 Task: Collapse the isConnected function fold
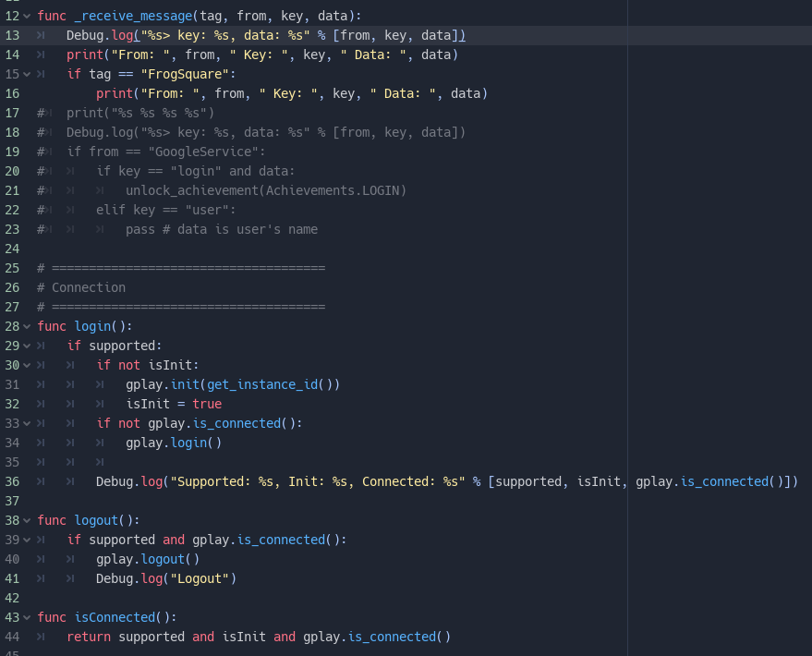pos(26,617)
